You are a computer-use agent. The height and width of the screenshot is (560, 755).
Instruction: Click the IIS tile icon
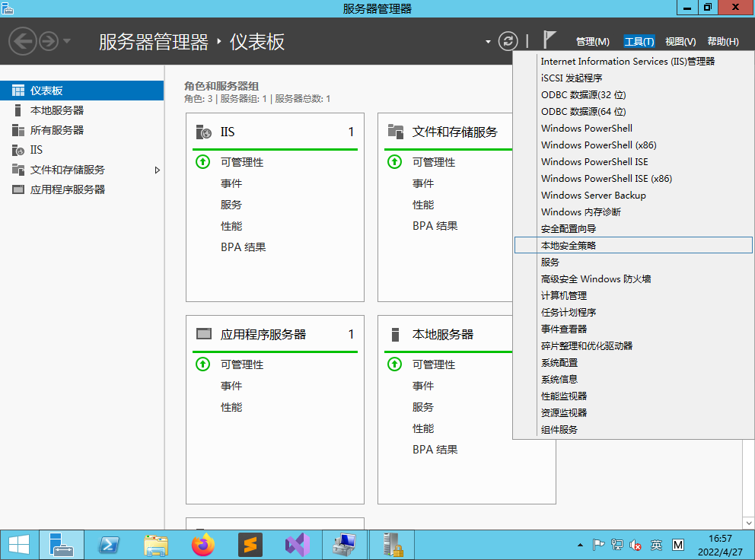204,132
